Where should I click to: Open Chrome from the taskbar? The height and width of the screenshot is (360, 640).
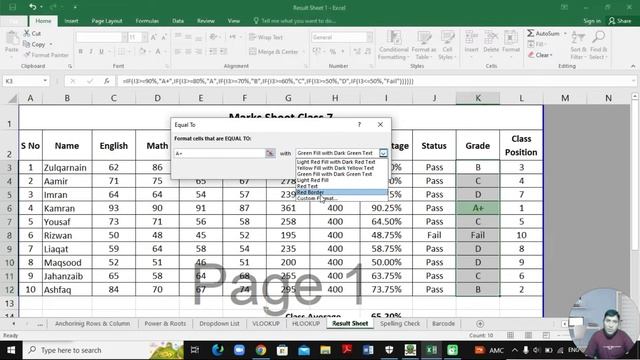point(260,350)
